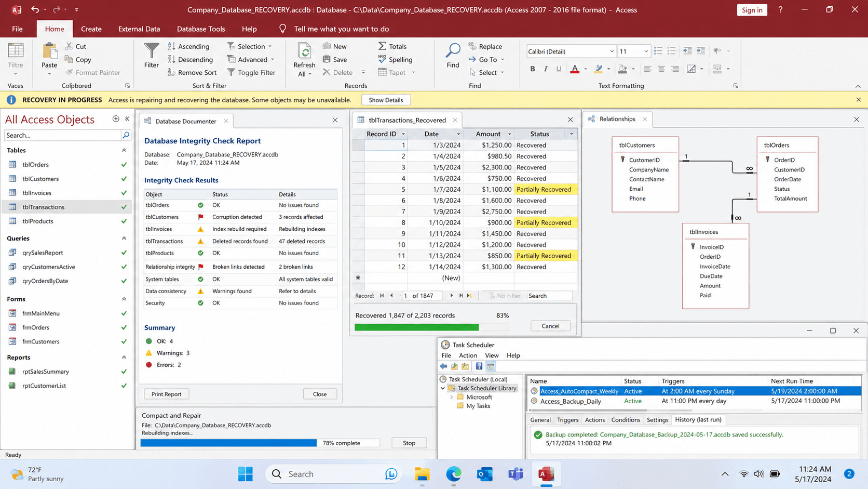Open Microsoft Teams from taskbar
Image resolution: width=868 pixels, height=489 pixels.
516,474
